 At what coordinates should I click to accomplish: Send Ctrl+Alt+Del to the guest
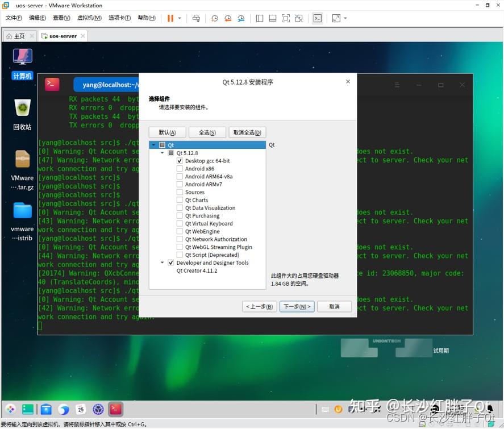[195, 18]
